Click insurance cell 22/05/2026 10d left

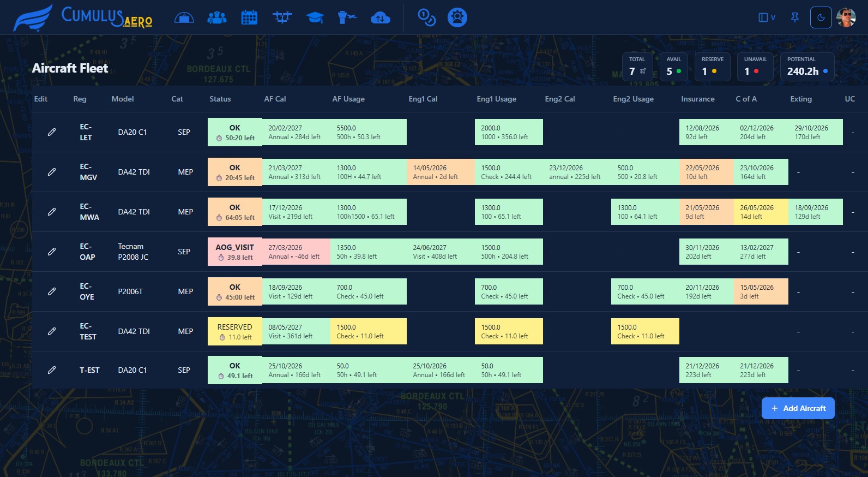707,172
